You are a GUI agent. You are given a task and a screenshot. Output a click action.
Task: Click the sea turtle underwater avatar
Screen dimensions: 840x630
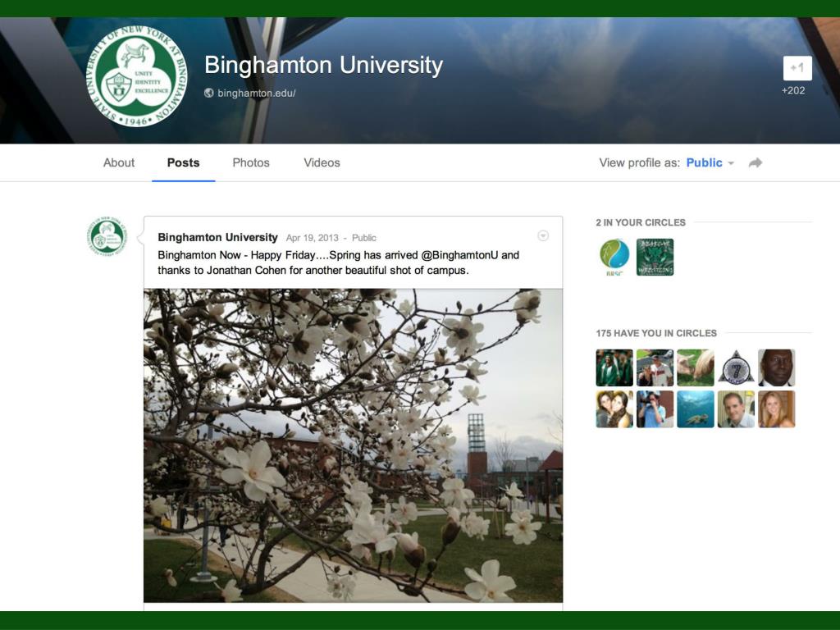pos(696,409)
